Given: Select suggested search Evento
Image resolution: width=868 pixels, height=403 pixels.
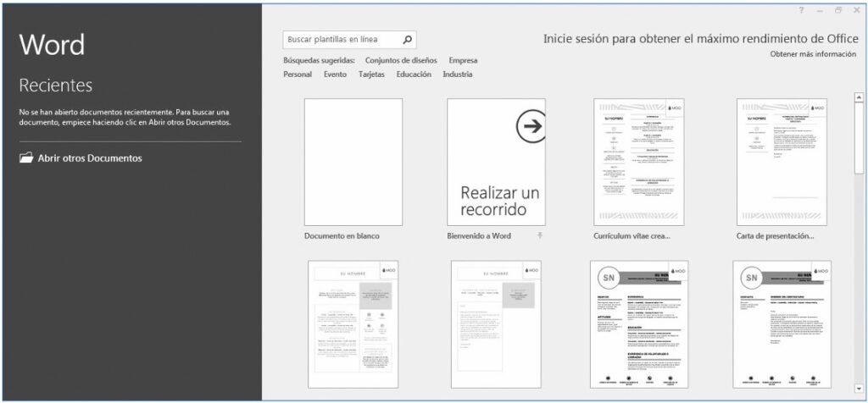Looking at the screenshot, I should [335, 74].
